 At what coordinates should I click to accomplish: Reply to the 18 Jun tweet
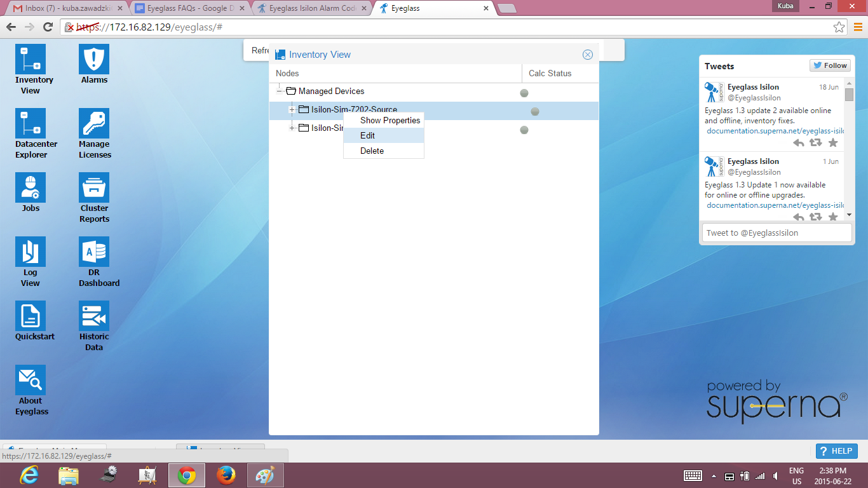click(x=799, y=143)
